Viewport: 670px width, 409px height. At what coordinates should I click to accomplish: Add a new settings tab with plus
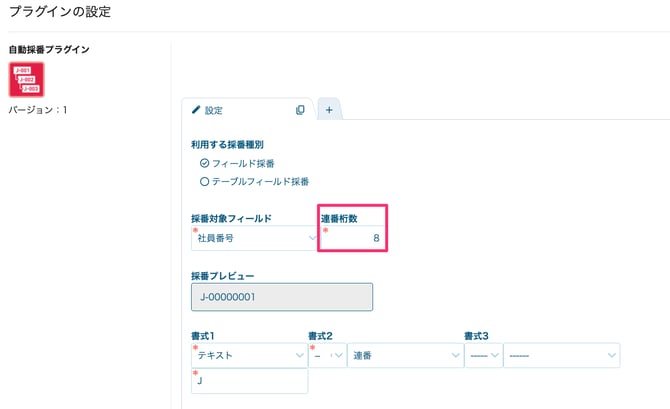[x=329, y=110]
